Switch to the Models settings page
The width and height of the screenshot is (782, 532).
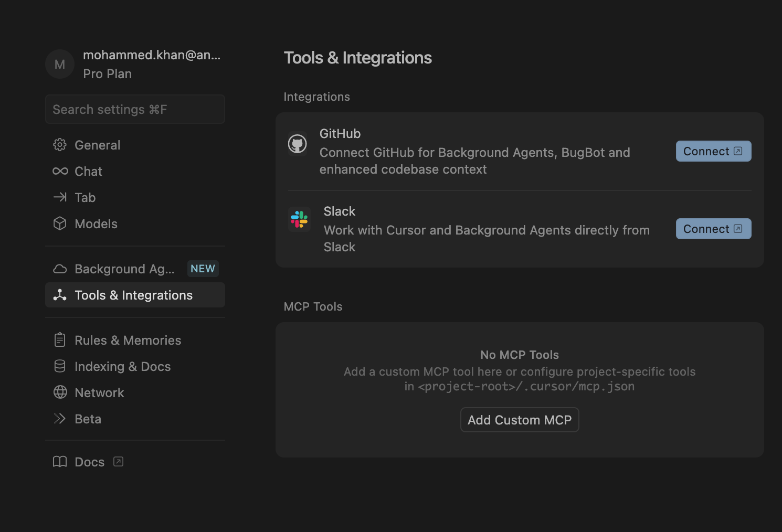96,224
